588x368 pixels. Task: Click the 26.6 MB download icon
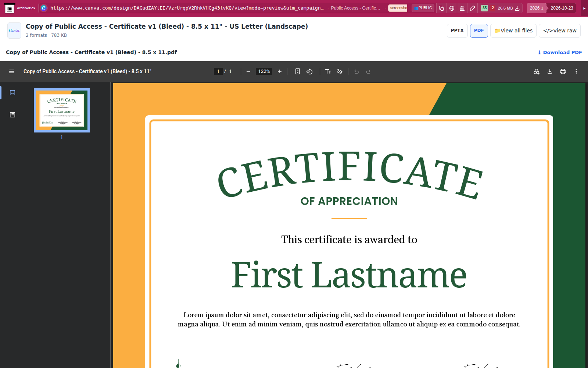(x=517, y=8)
